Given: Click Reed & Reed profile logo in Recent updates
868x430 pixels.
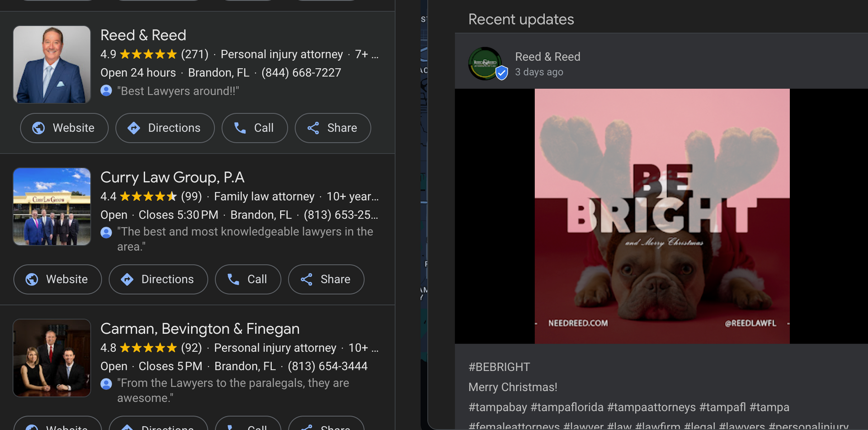Looking at the screenshot, I should 485,63.
